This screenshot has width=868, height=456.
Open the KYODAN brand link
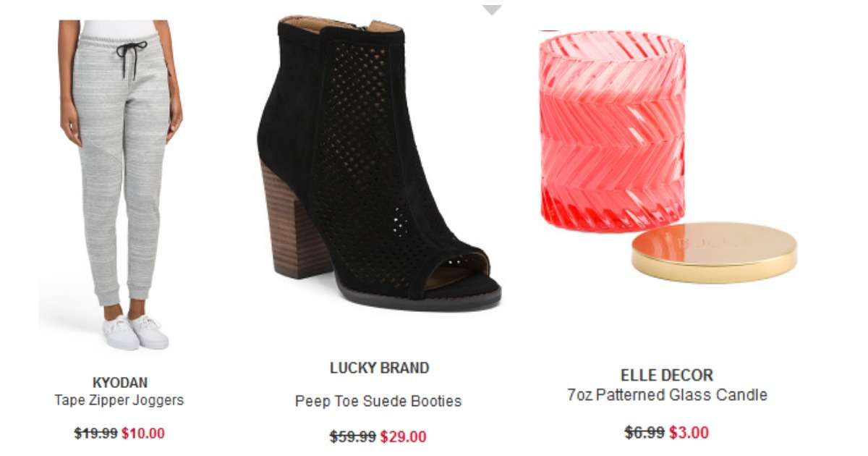click(x=119, y=383)
